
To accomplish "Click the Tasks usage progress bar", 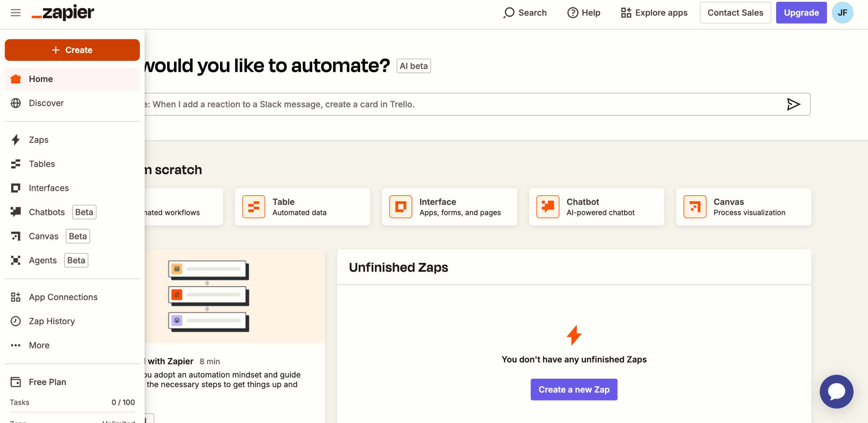I will 72,412.
